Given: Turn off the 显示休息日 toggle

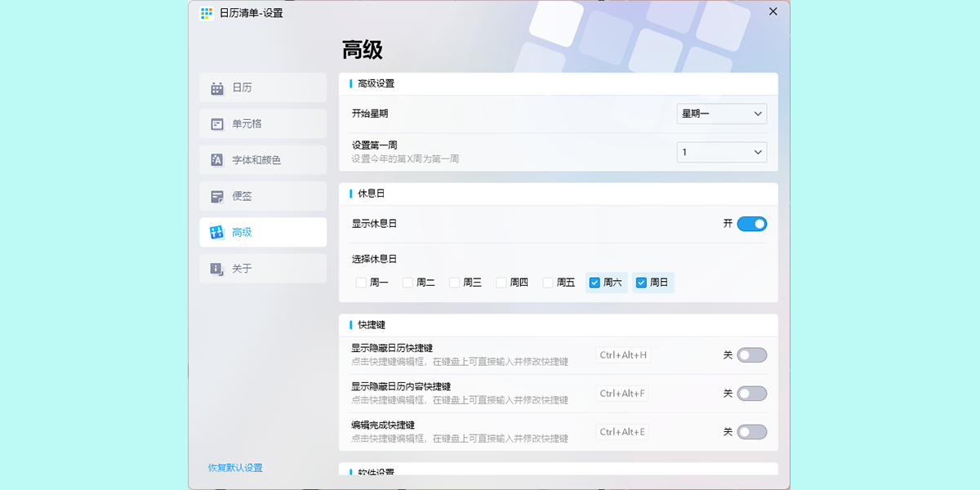Looking at the screenshot, I should tap(751, 224).
